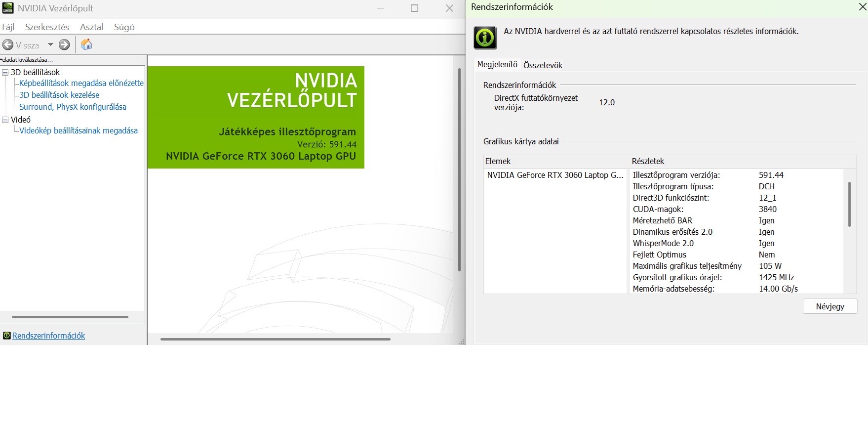The width and height of the screenshot is (868, 427).
Task: Click the main panel vertical scrollbar
Action: [459, 169]
